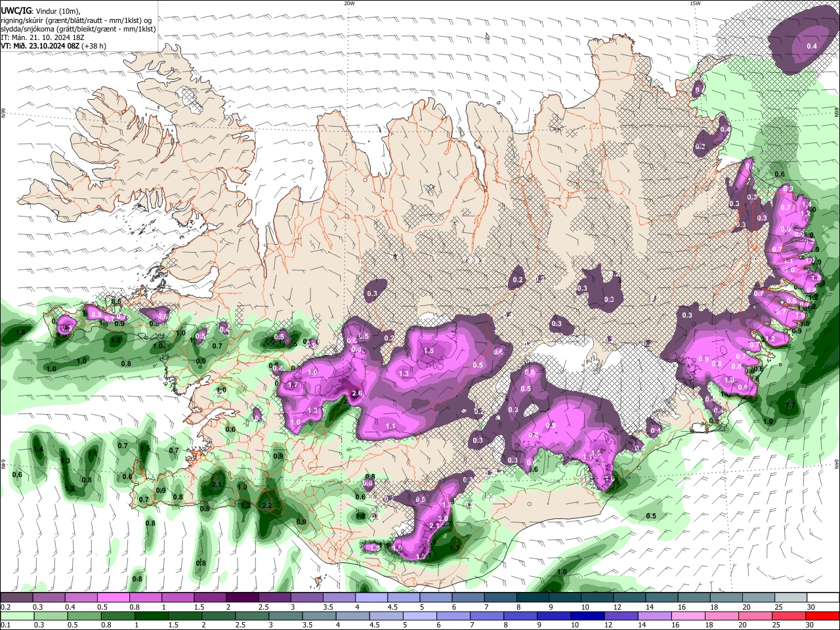Pick the dark mauve 0.2 swatch in upper legend
This screenshot has width=840, height=630.
pyautogui.click(x=16, y=597)
